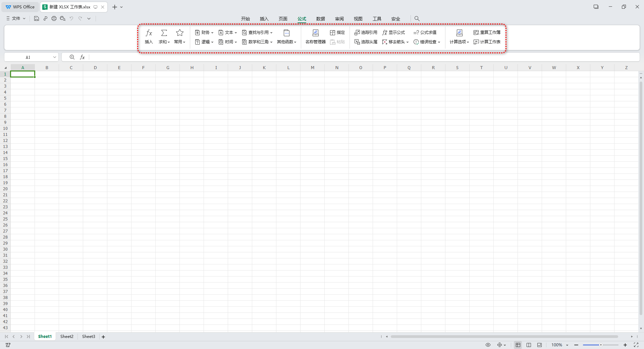
Task: Click Trace Precedents (追踪引用)
Action: tap(366, 33)
